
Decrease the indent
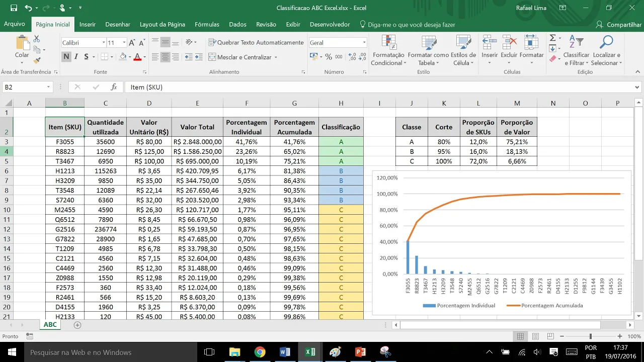click(x=188, y=57)
